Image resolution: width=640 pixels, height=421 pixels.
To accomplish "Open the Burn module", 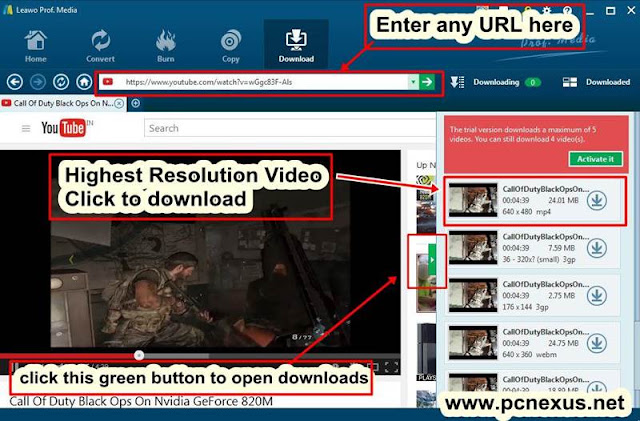I will click(166, 46).
